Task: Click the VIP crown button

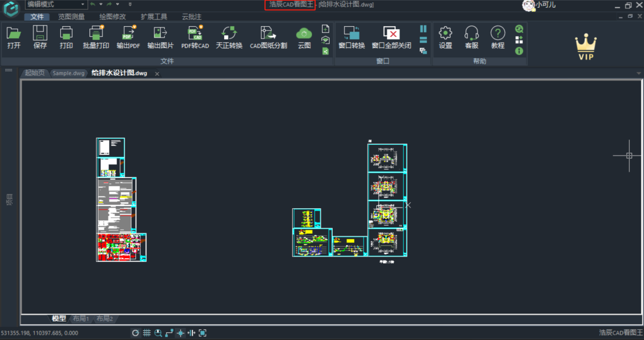Action: pyautogui.click(x=586, y=47)
